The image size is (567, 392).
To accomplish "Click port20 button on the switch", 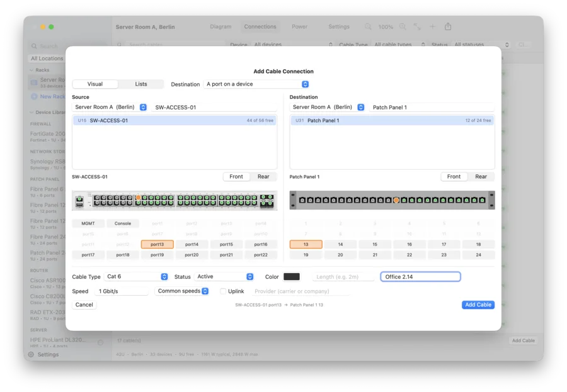I will 192,255.
